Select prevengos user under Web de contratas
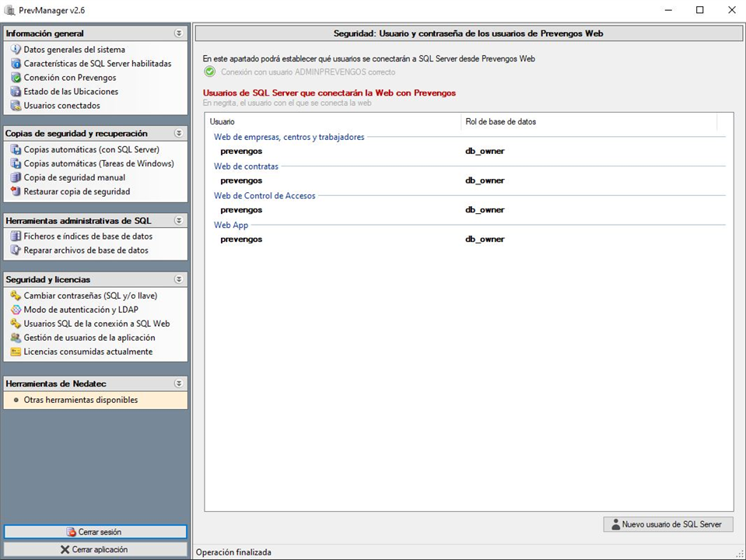 (241, 180)
